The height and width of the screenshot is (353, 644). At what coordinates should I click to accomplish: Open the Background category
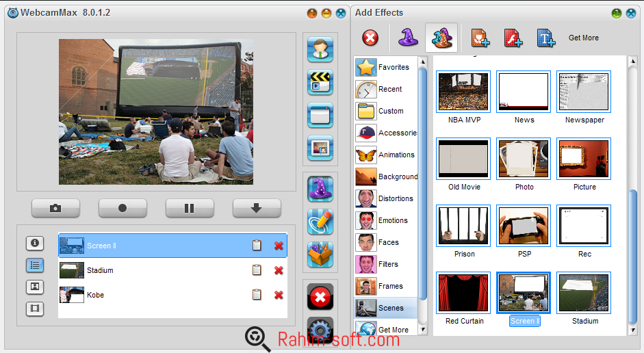pos(386,176)
